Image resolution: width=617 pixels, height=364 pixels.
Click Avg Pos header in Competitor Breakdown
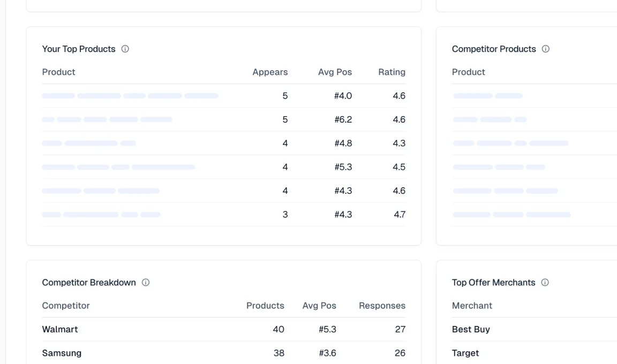(319, 306)
